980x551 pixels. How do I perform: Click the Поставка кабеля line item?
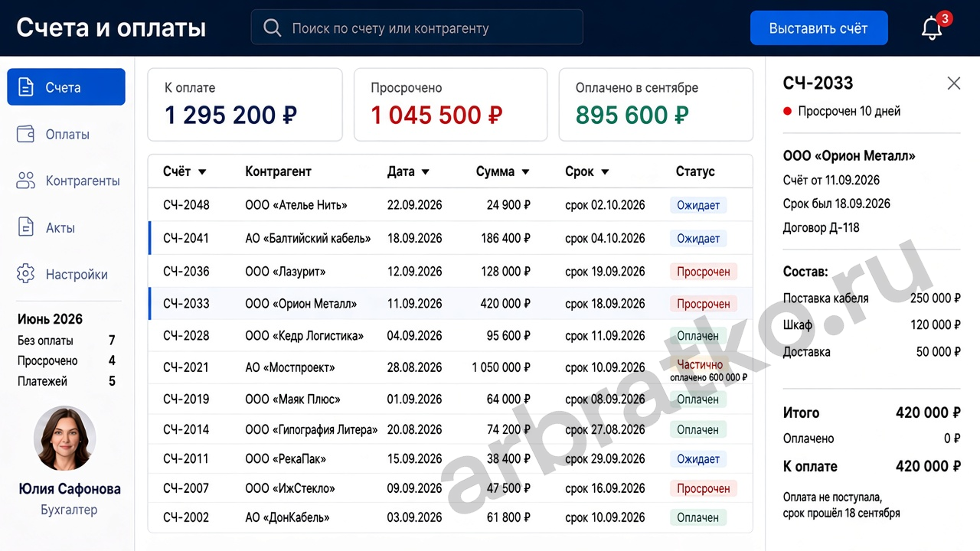pos(872,298)
